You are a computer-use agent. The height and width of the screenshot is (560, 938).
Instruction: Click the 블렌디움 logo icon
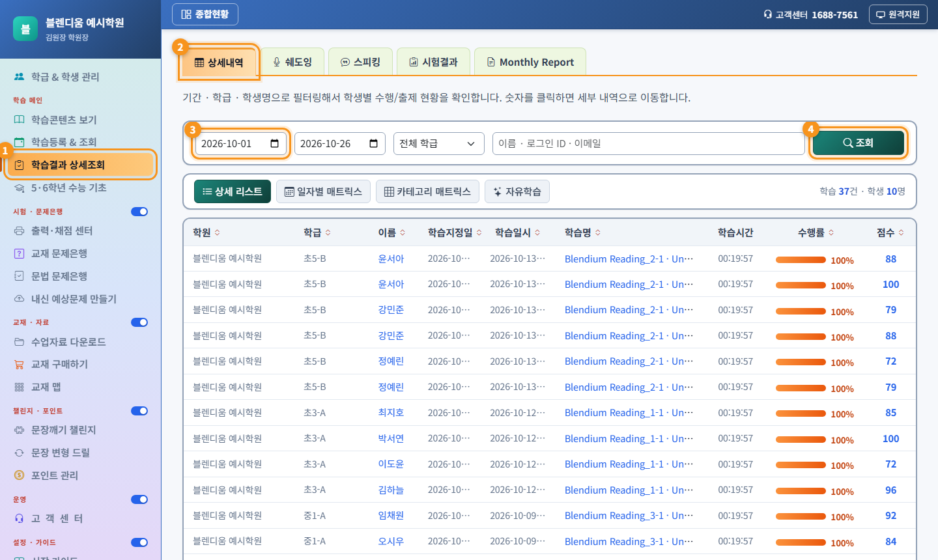tap(25, 29)
